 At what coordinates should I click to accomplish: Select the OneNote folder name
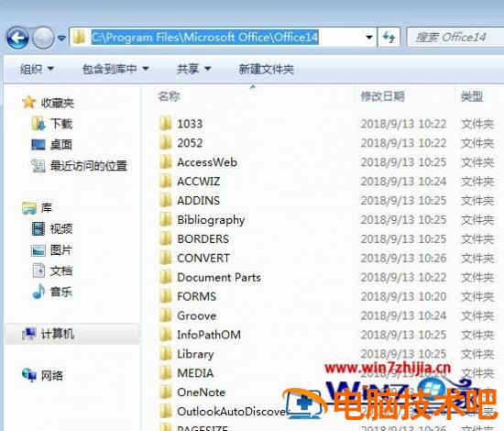pyautogui.click(x=201, y=392)
